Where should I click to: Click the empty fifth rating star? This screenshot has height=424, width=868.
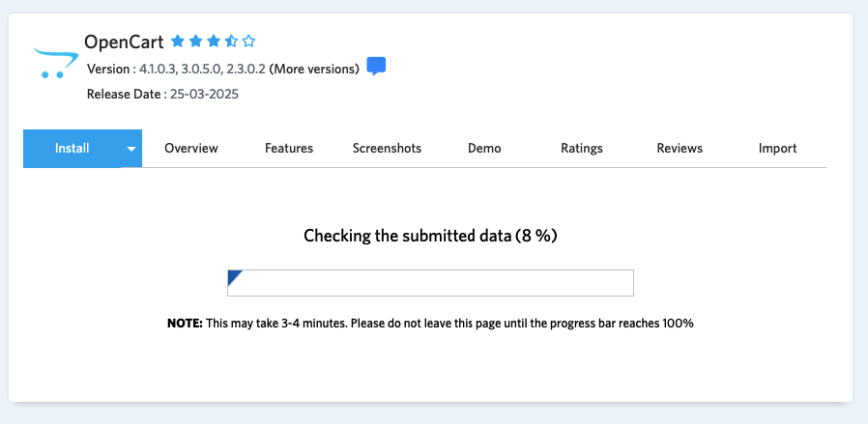249,41
